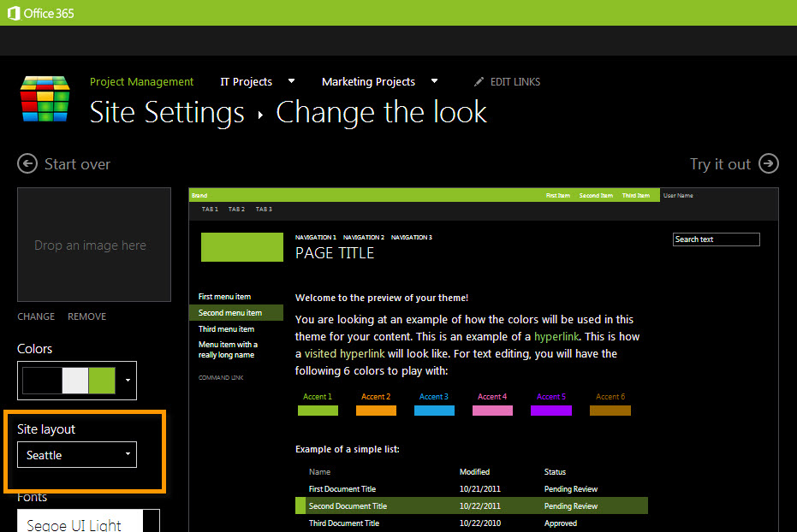The height and width of the screenshot is (532, 797).
Task: Click the Search text box in preview
Action: click(x=716, y=239)
